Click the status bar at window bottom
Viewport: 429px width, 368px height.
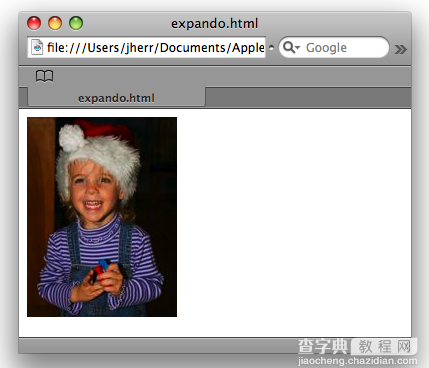click(157, 346)
